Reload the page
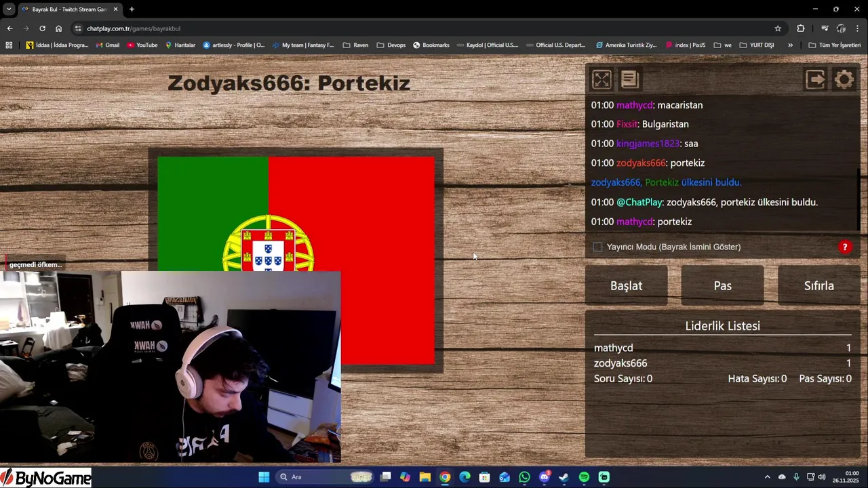 coord(42,28)
